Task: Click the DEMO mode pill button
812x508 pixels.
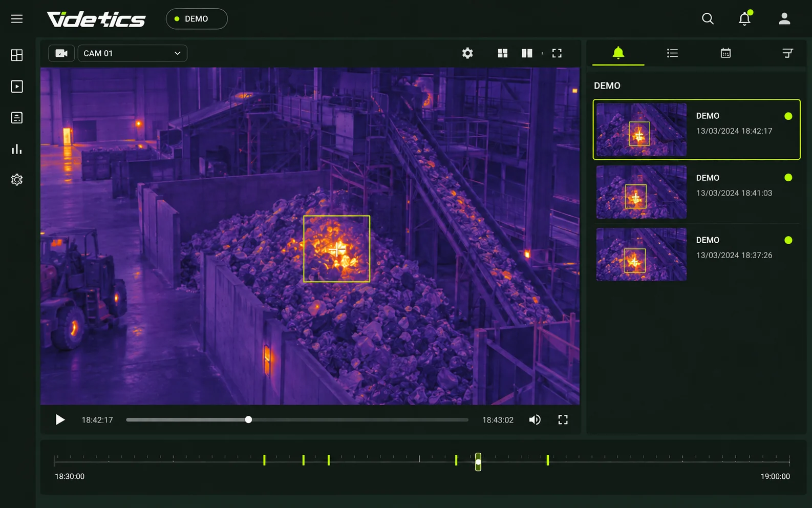Action: click(197, 19)
